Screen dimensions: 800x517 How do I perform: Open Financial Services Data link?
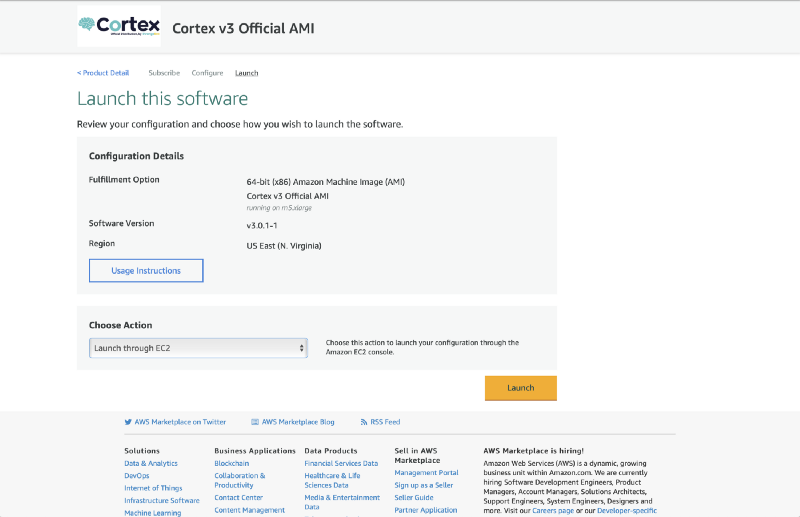(x=341, y=463)
